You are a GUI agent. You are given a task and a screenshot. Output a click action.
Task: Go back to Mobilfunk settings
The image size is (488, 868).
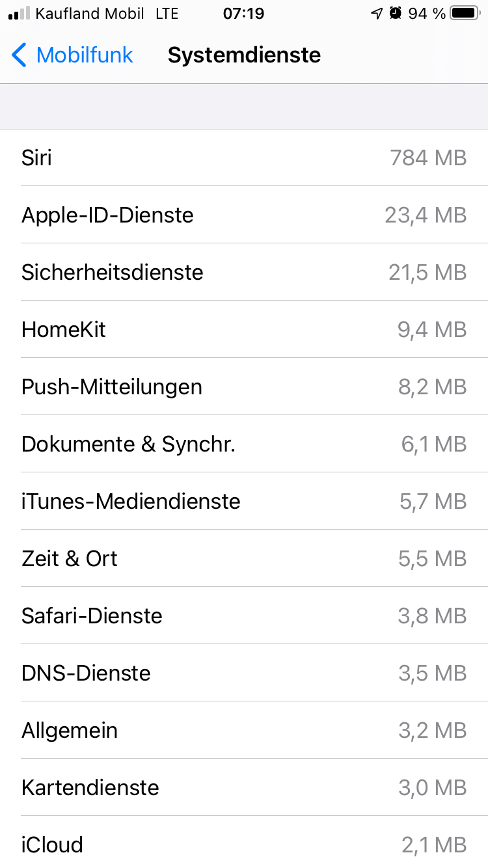click(x=73, y=55)
